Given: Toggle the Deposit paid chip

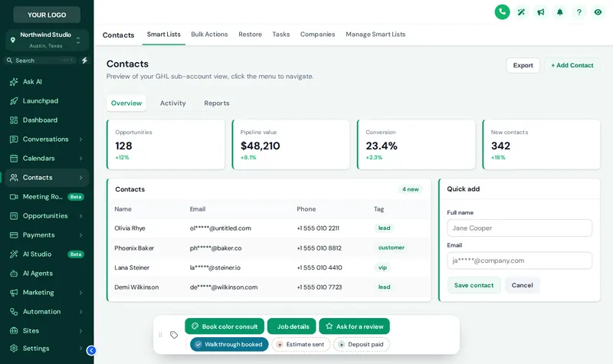Looking at the screenshot, I should pyautogui.click(x=362, y=344).
